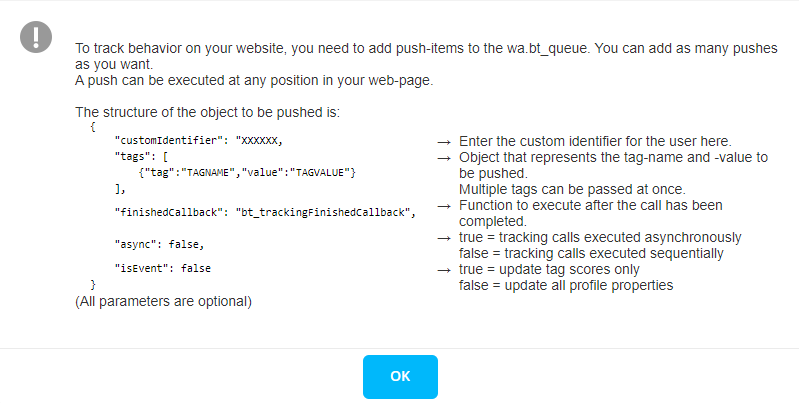Viewport: 799px width, 403px height.
Task: Click "false = update all profile properties" text
Action: [566, 285]
